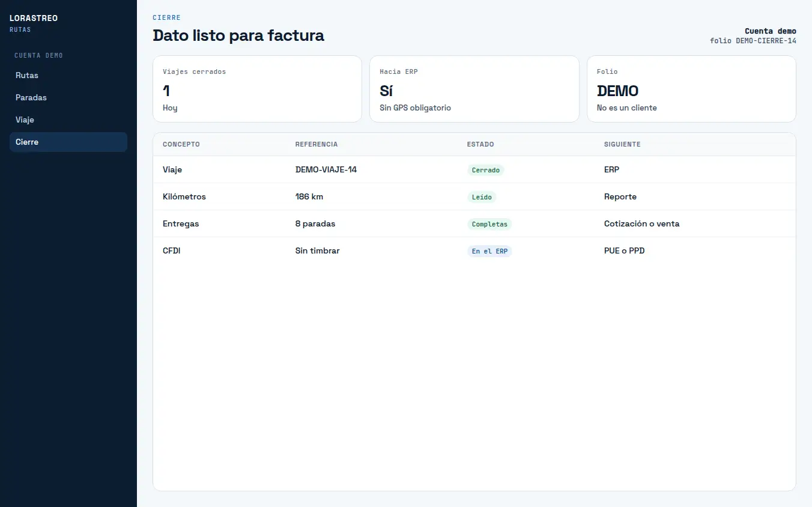Click Cotización o venta cell
812x507 pixels.
(x=642, y=223)
